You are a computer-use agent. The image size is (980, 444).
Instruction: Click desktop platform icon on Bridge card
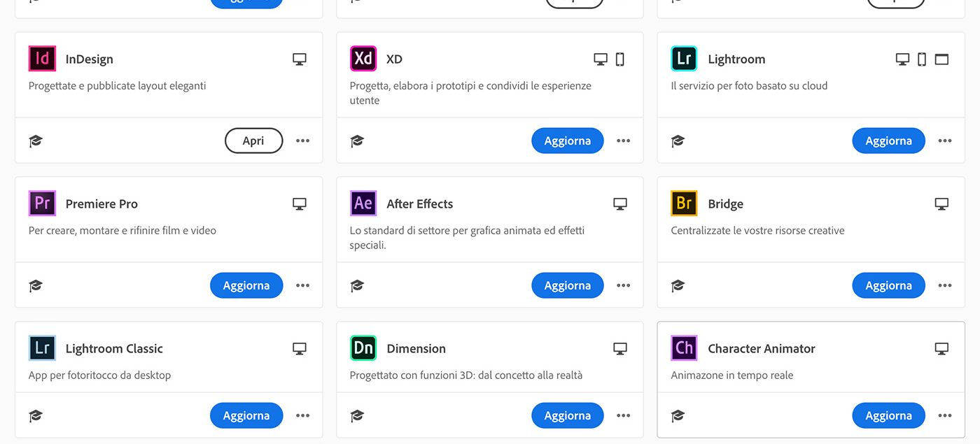942,204
